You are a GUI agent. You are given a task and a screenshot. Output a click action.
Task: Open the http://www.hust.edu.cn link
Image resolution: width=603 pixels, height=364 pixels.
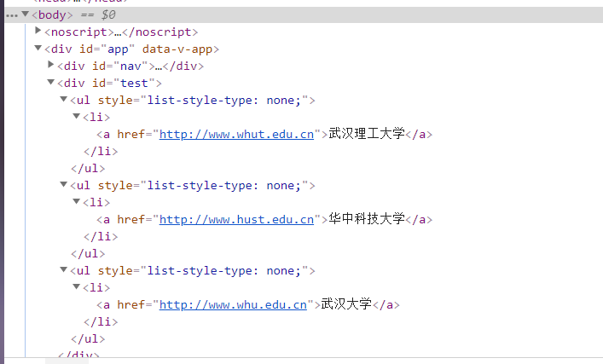tap(236, 219)
